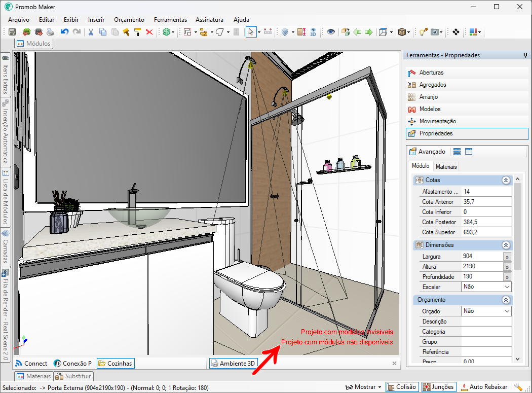Toggle visibility with the eye icon
532x393 pixels.
pyautogui.click(x=331, y=32)
